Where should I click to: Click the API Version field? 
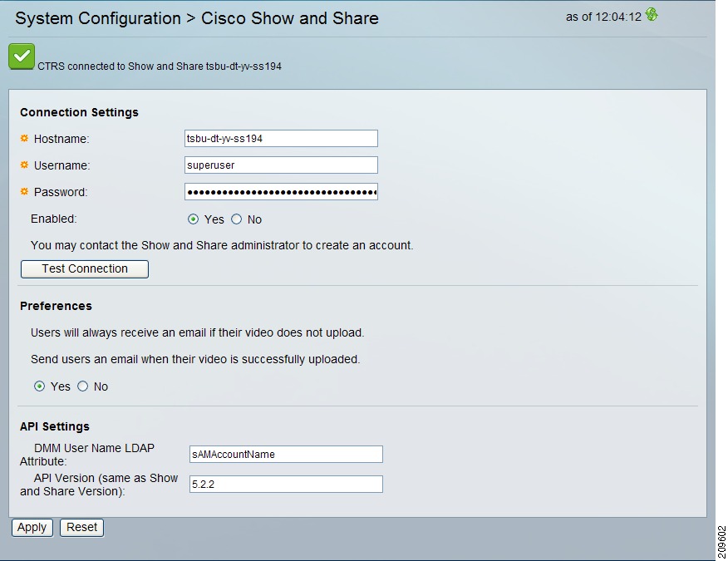286,484
